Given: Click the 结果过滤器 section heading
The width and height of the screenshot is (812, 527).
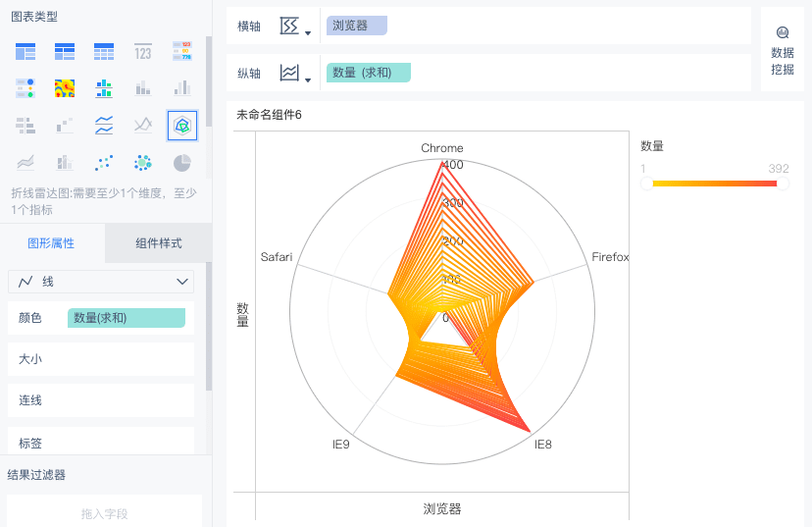Looking at the screenshot, I should click(x=36, y=475).
